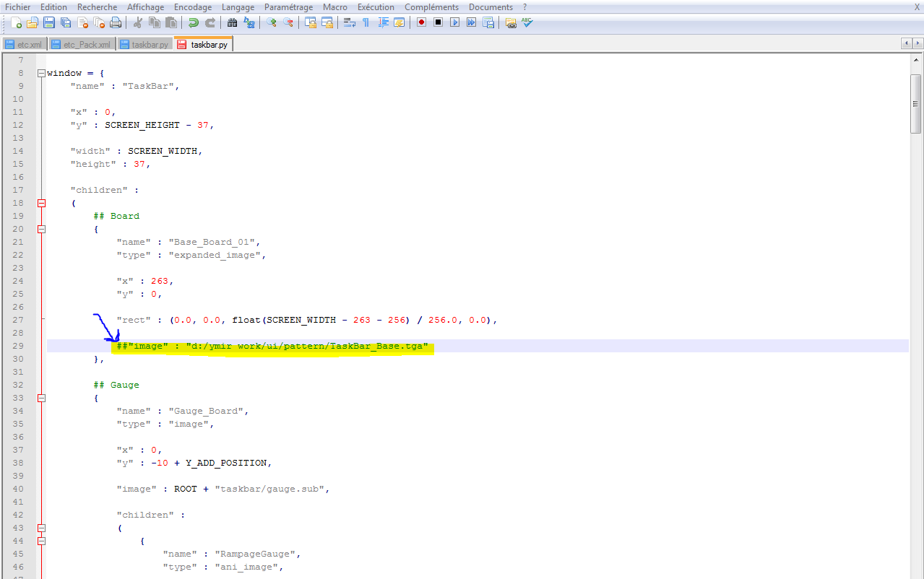The image size is (924, 579).
Task: Collapse the Board block fold at line 20
Action: [41, 229]
